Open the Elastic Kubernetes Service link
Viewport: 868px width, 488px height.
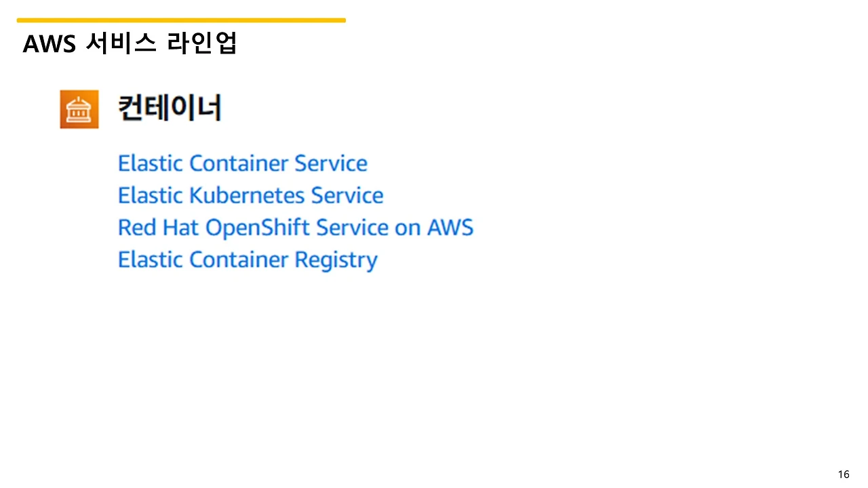251,195
